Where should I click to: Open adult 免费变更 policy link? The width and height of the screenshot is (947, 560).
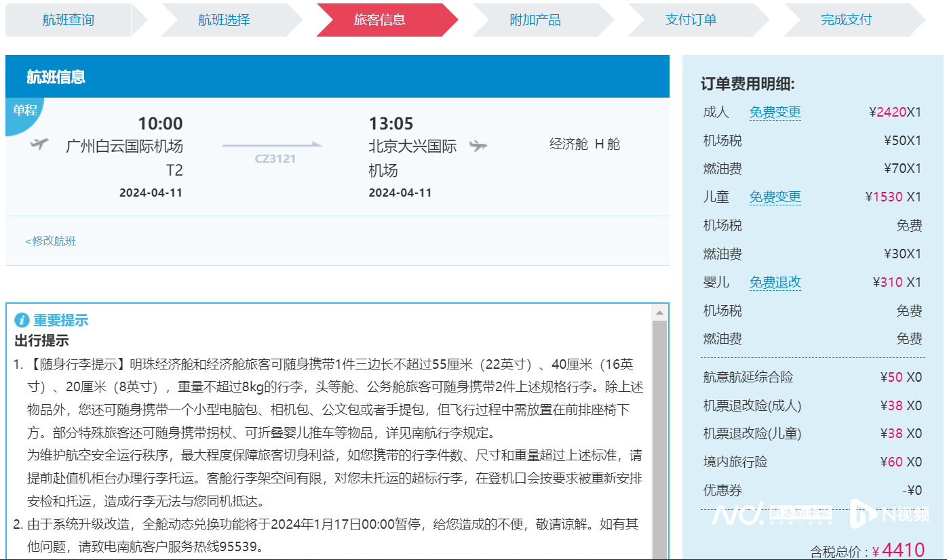(775, 112)
